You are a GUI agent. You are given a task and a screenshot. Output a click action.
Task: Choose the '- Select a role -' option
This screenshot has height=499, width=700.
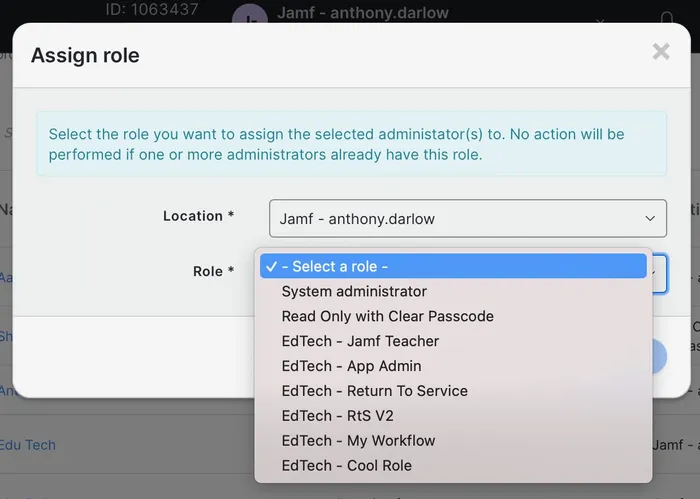pyautogui.click(x=453, y=266)
